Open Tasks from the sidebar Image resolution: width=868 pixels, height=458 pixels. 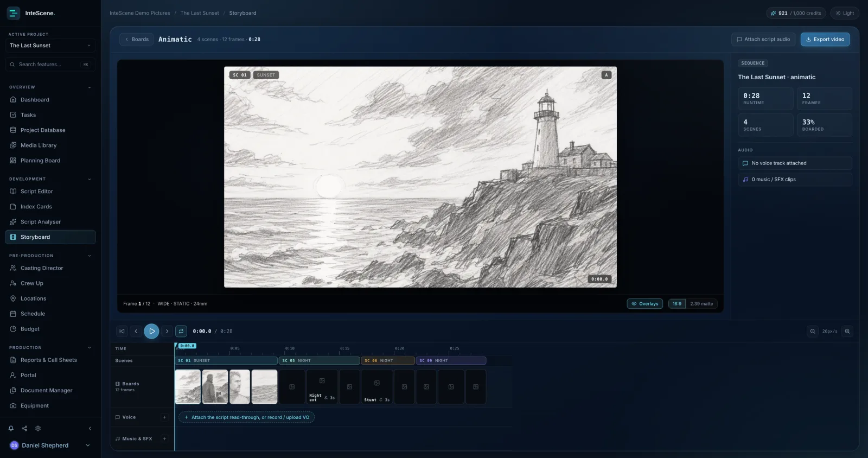click(x=50, y=115)
